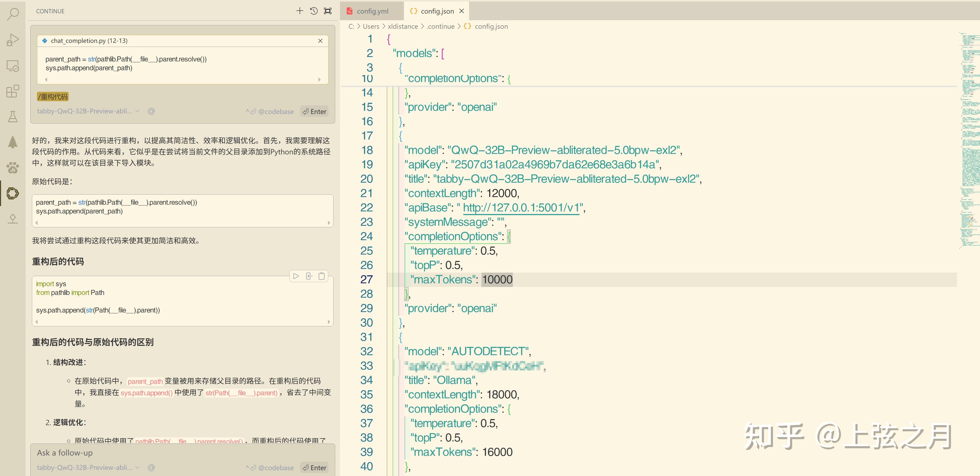Expand Continue chat to fullscreen mode
980x476 pixels.
pyautogui.click(x=327, y=11)
